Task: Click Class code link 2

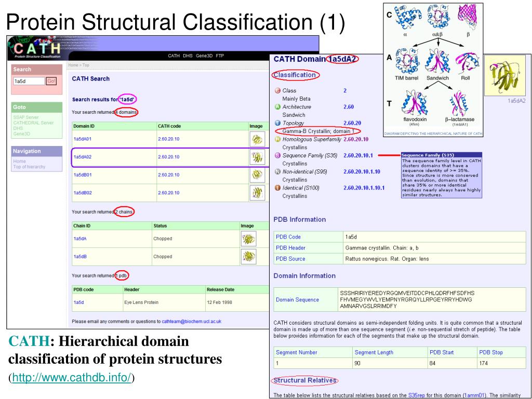Action: coord(345,90)
